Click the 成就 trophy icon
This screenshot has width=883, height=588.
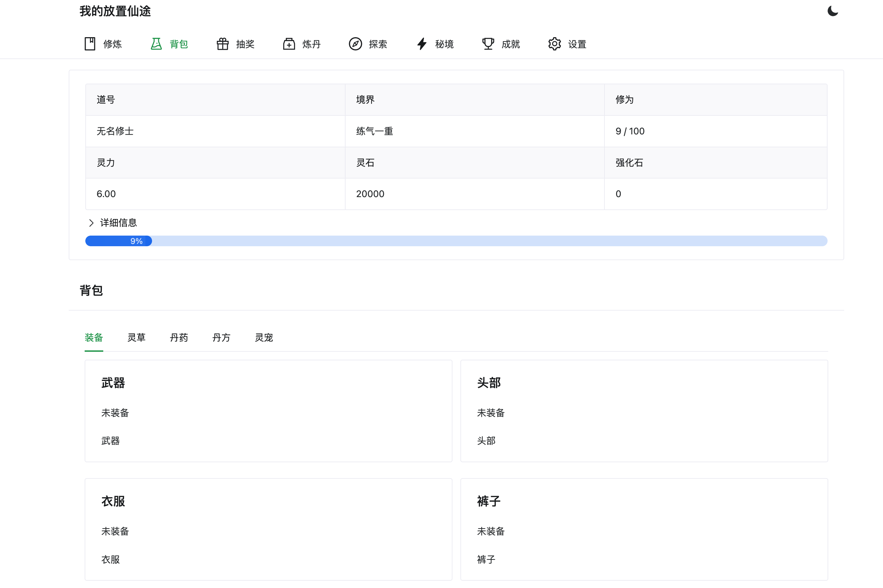click(x=488, y=44)
